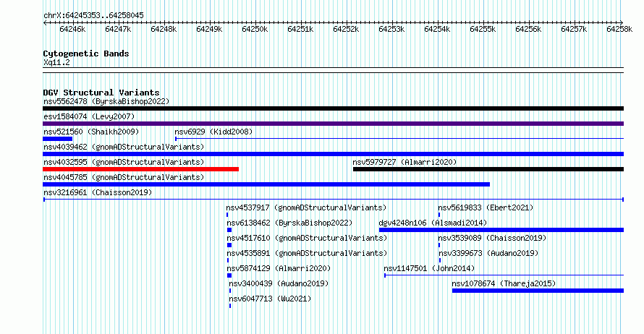The height and width of the screenshot is (334, 644).
Task: Click the thin nsv6929 variant line
Action: (x=399, y=139)
